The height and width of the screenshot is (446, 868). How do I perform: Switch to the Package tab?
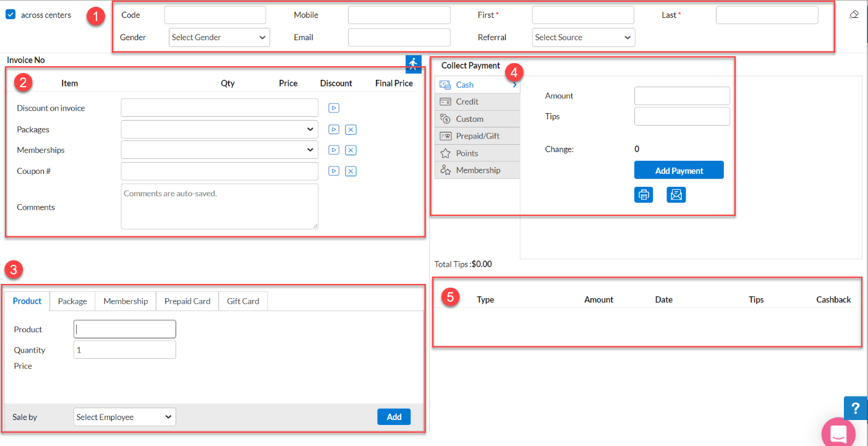(72, 301)
